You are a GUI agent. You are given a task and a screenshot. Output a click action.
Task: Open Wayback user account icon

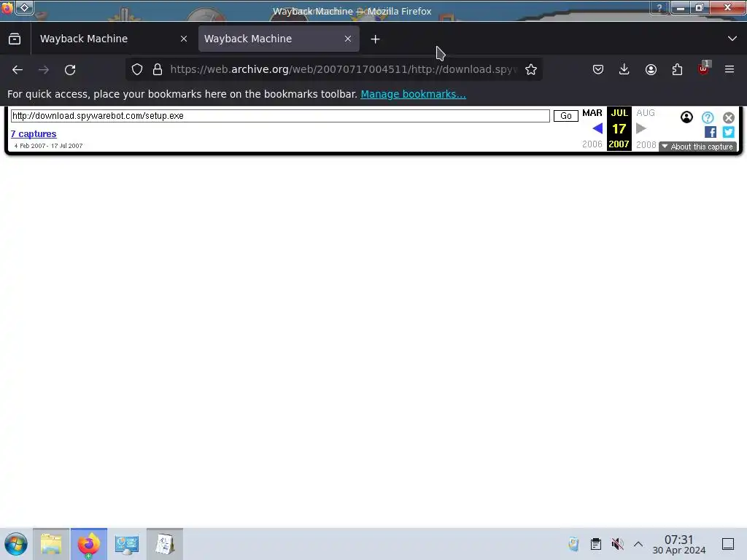tap(686, 117)
